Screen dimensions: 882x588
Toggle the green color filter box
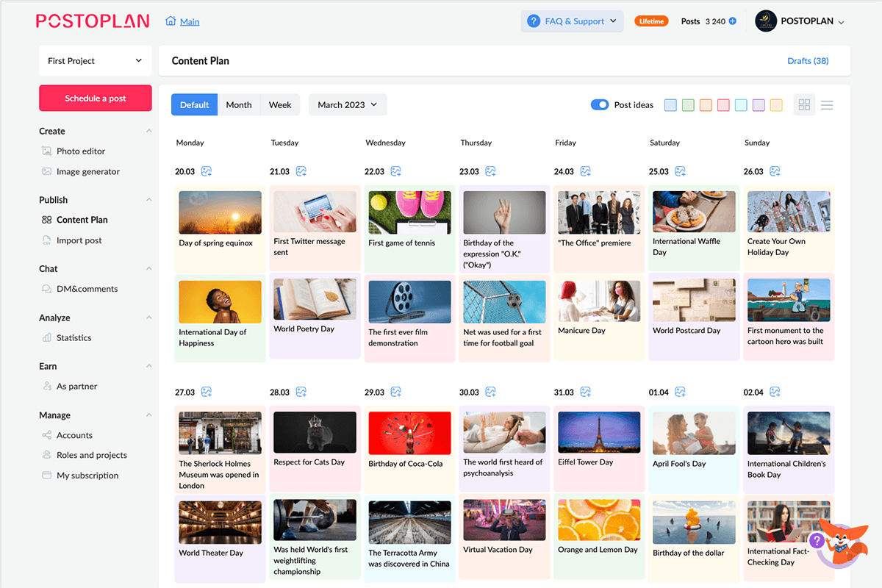pos(688,105)
